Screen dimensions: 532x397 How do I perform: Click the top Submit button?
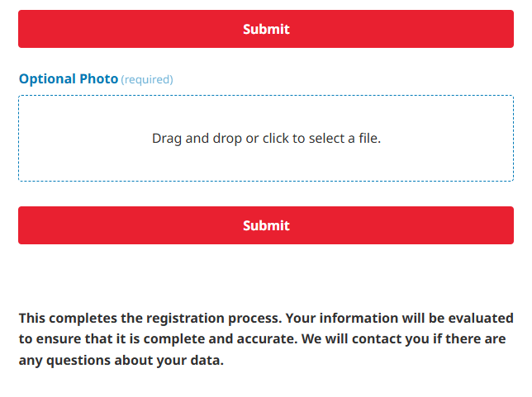point(266,29)
